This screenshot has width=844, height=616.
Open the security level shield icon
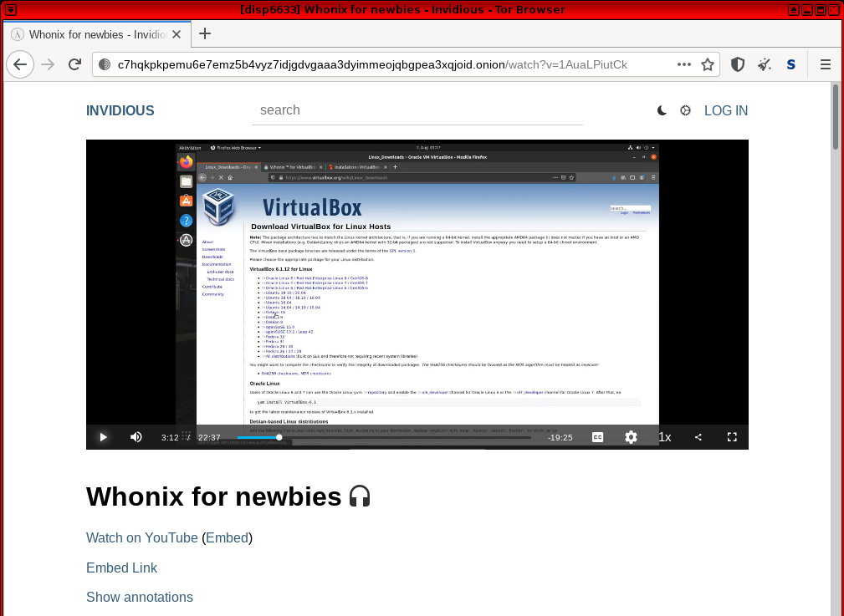[x=738, y=64]
